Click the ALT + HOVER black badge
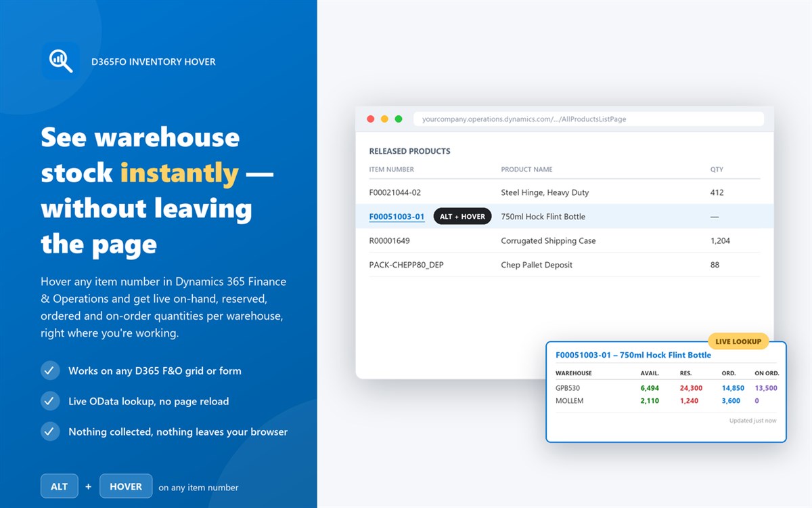This screenshot has height=508, width=812. [x=462, y=217]
